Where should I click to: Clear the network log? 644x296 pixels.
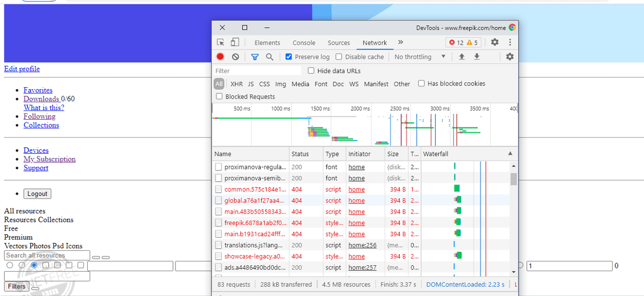(235, 57)
